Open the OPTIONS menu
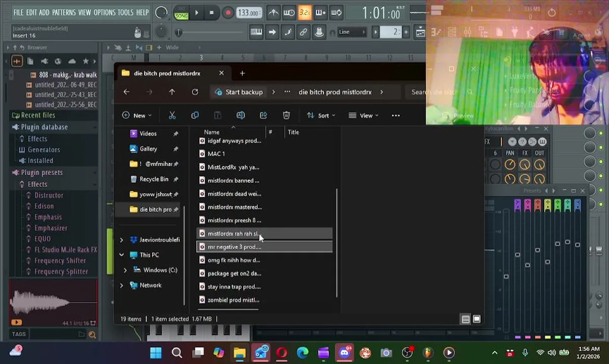Image resolution: width=609 pixels, height=364 pixels. click(x=104, y=12)
